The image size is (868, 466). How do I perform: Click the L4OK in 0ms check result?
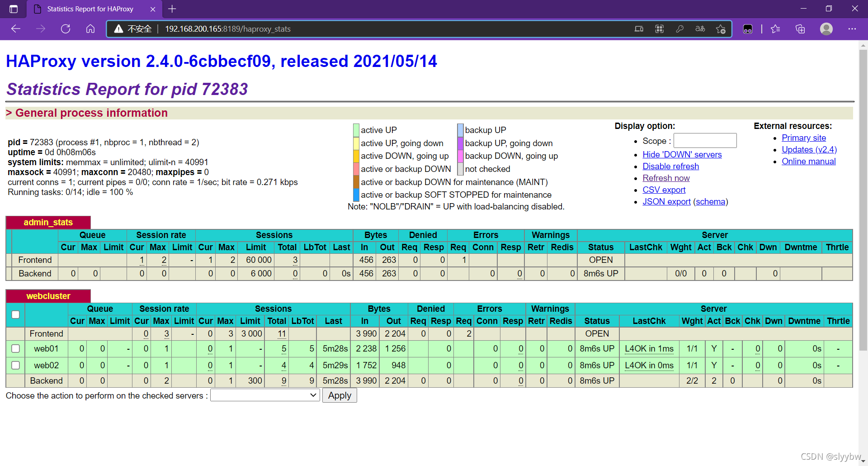click(x=649, y=365)
